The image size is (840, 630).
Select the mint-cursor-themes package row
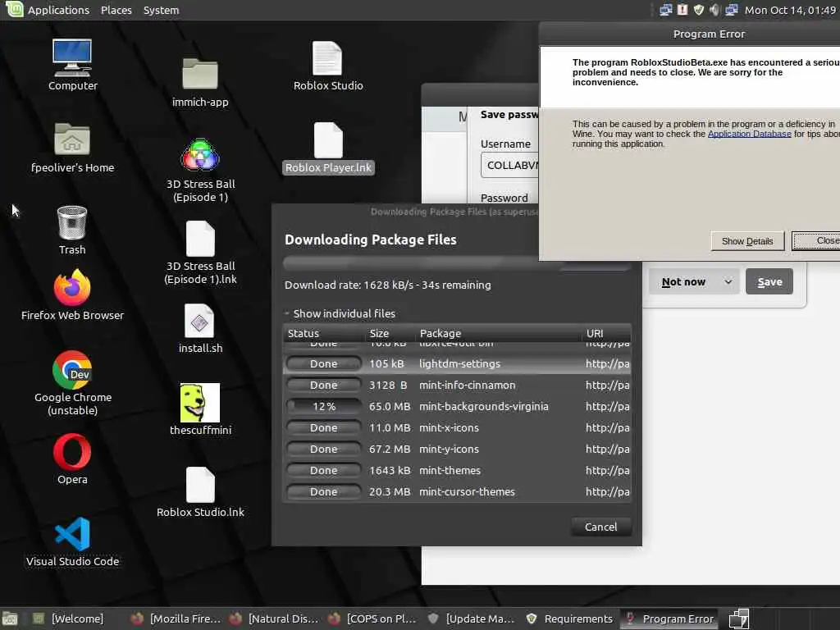click(457, 492)
